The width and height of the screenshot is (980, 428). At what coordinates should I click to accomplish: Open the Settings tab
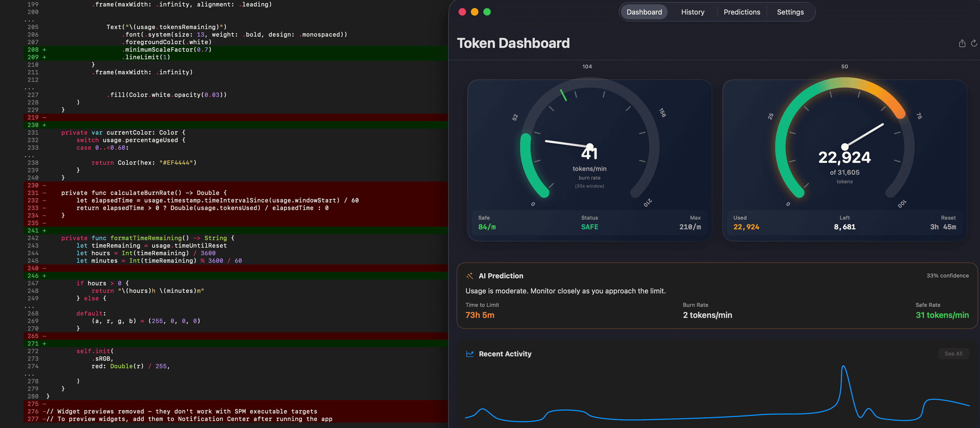(790, 12)
